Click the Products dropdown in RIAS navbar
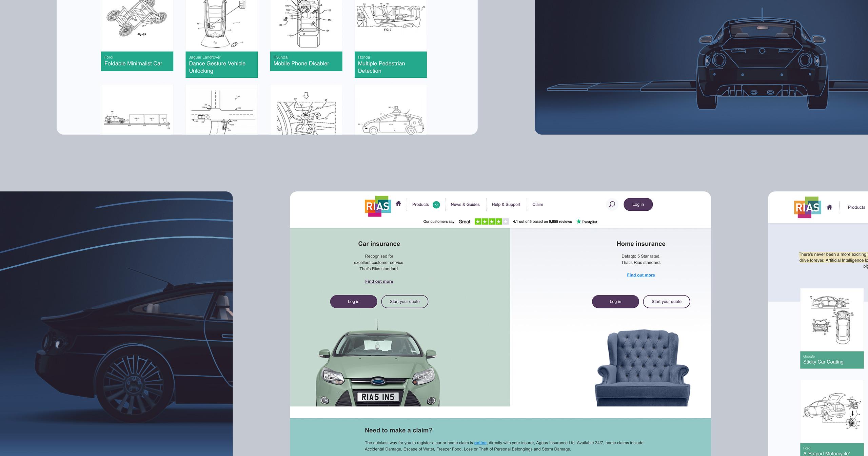Viewport: 868px width, 456px height. coord(425,205)
